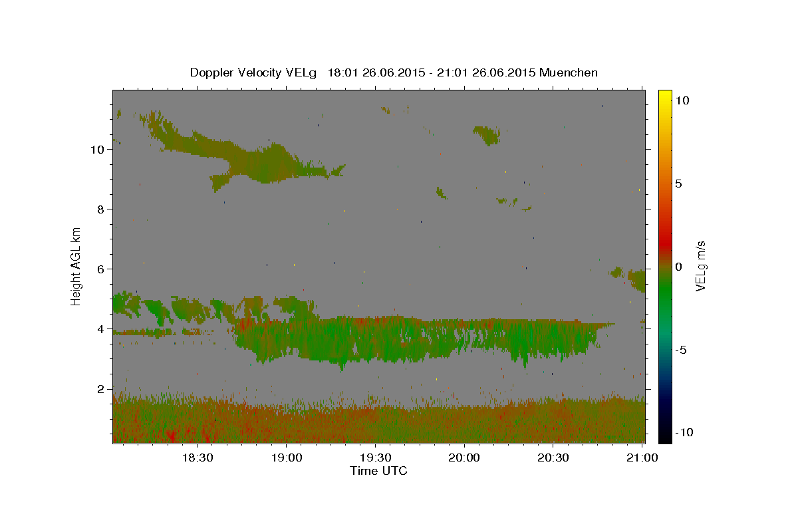The image size is (798, 532).
Task: Click the 20:30 time tick label
Action: (553, 458)
